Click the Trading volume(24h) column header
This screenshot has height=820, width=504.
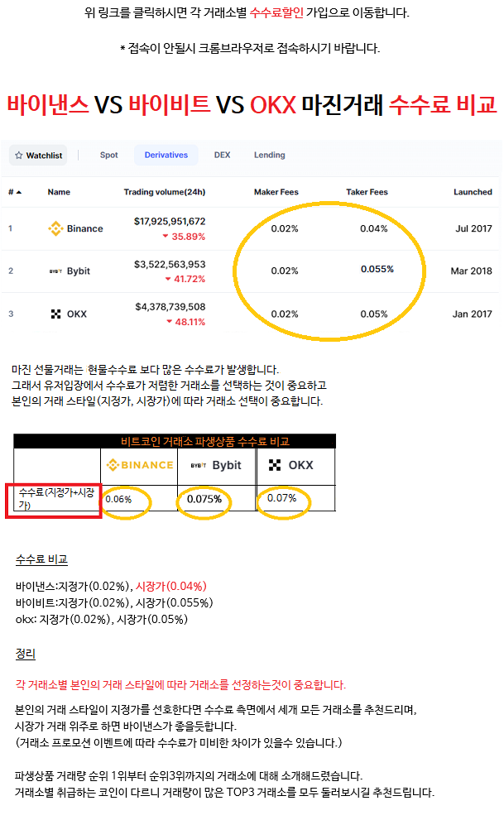(x=164, y=192)
